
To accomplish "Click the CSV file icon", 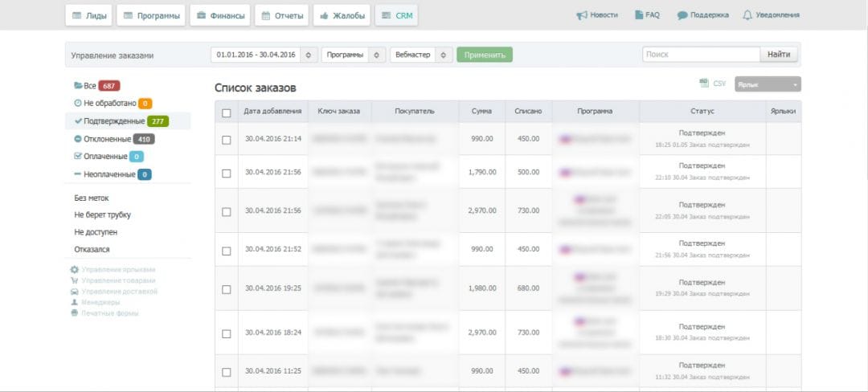I will coord(704,83).
